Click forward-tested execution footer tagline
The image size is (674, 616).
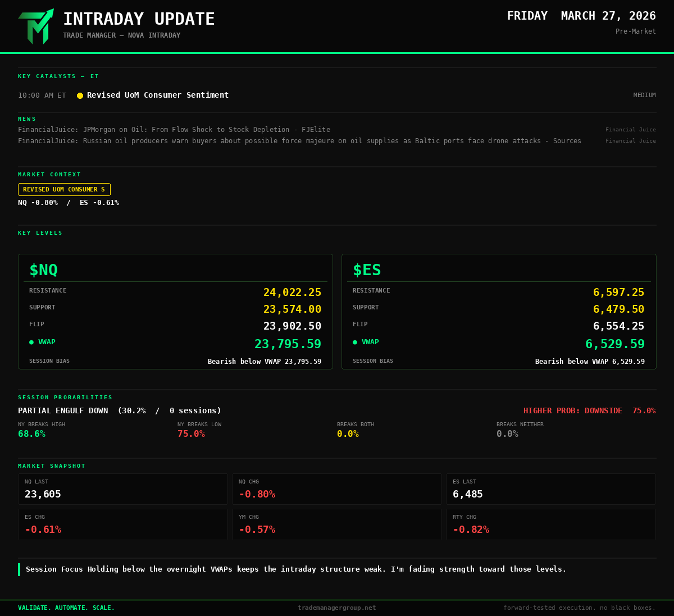[x=580, y=608]
